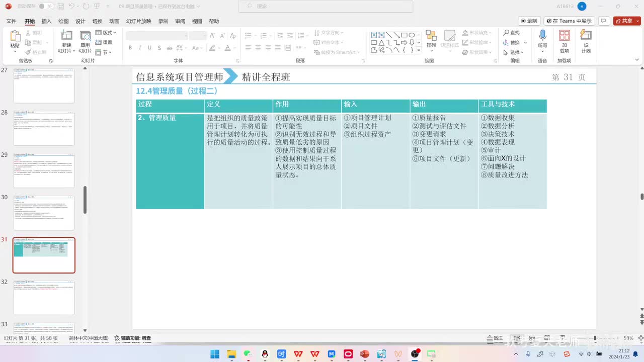
Task: Switch to the Animations (动画) tab
Action: 114,21
